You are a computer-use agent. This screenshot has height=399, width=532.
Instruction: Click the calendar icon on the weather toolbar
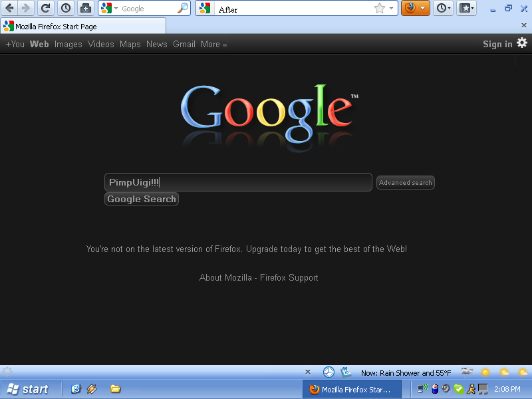[345, 372]
